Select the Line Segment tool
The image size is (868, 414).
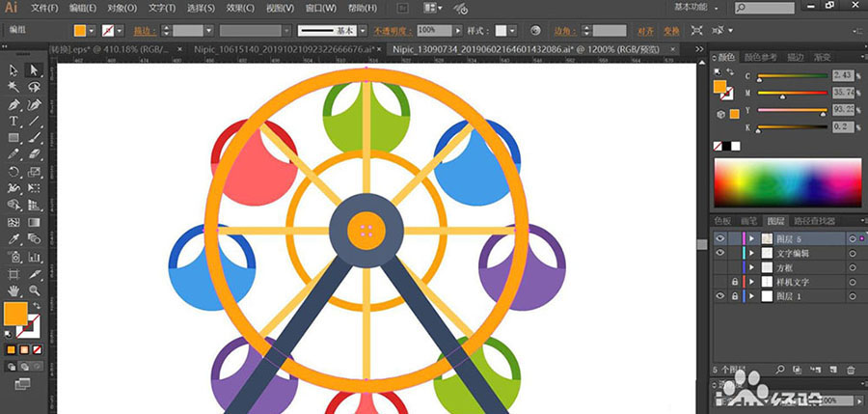35,122
